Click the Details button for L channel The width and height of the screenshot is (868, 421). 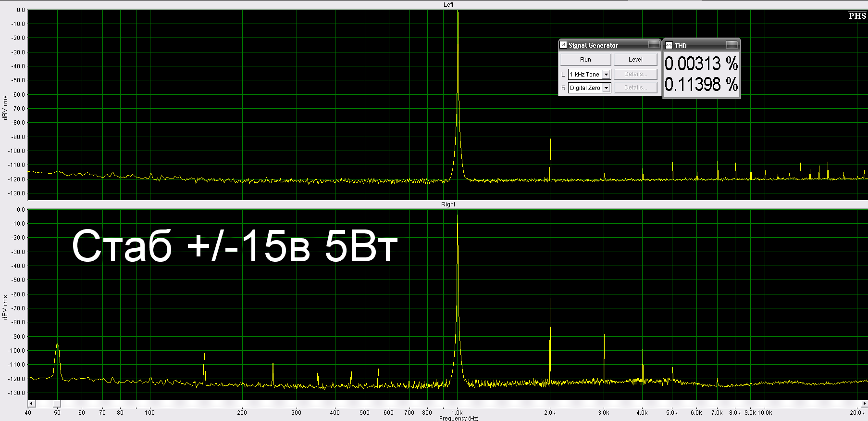[635, 74]
